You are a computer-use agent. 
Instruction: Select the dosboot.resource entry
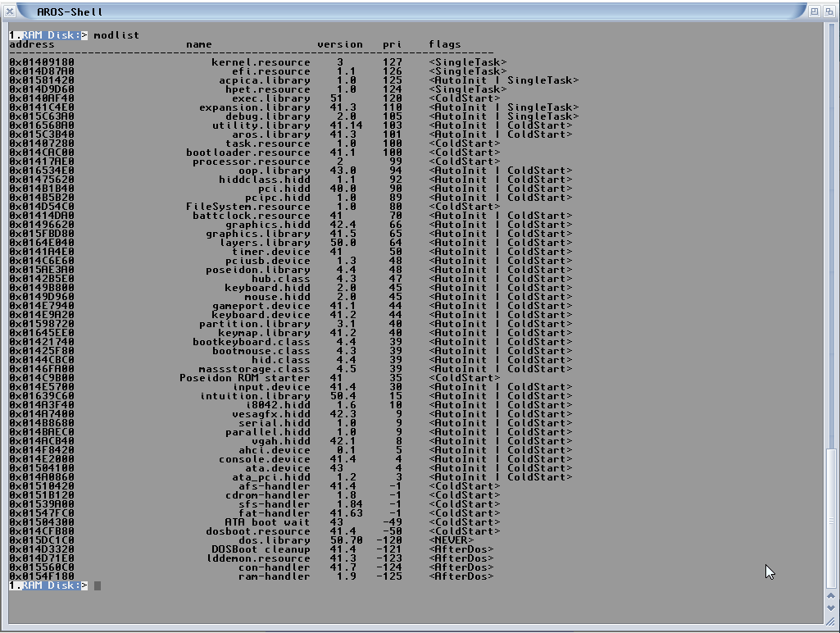coord(257,531)
